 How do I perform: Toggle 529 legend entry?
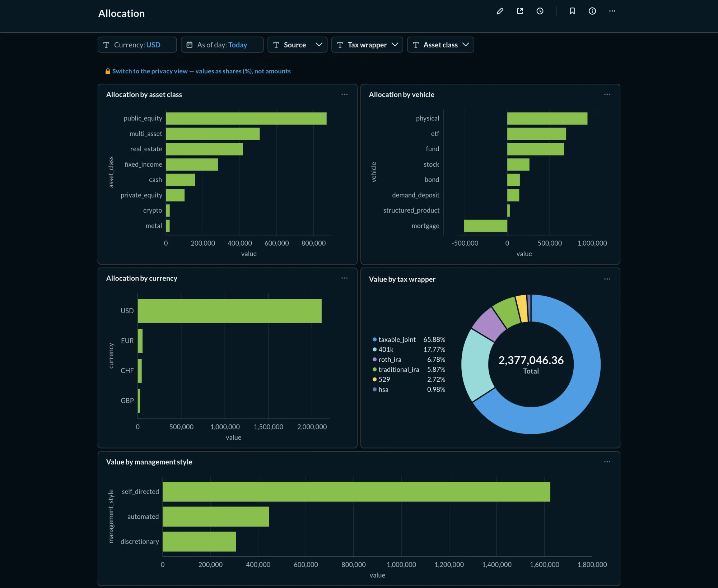click(x=409, y=379)
